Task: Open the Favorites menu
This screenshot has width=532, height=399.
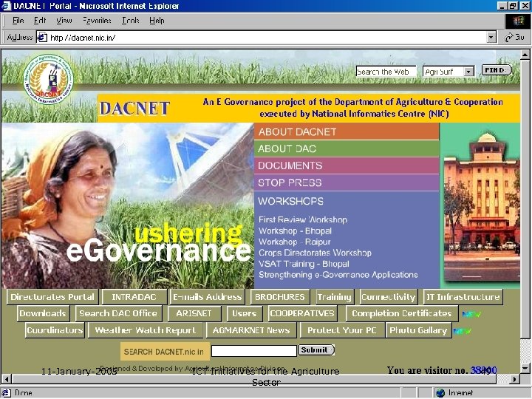Action: (97, 21)
